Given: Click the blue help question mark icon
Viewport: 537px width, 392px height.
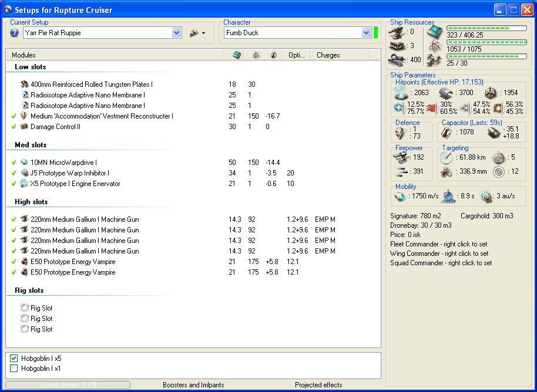Looking at the screenshot, I should 15,33.
